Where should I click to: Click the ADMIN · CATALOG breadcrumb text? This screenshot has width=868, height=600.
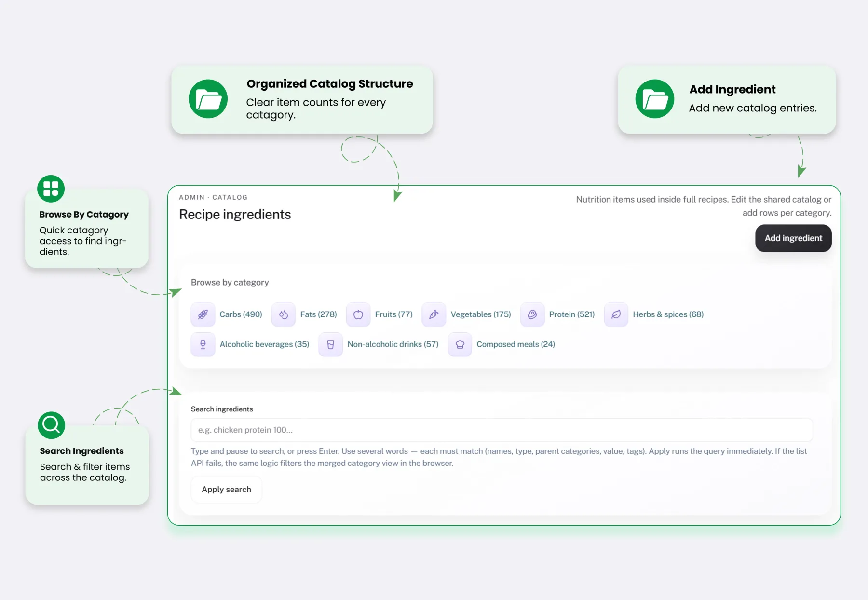coord(213,197)
